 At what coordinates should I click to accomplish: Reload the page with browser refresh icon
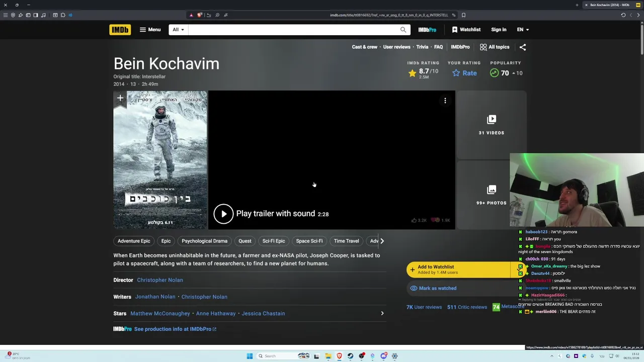point(623,15)
